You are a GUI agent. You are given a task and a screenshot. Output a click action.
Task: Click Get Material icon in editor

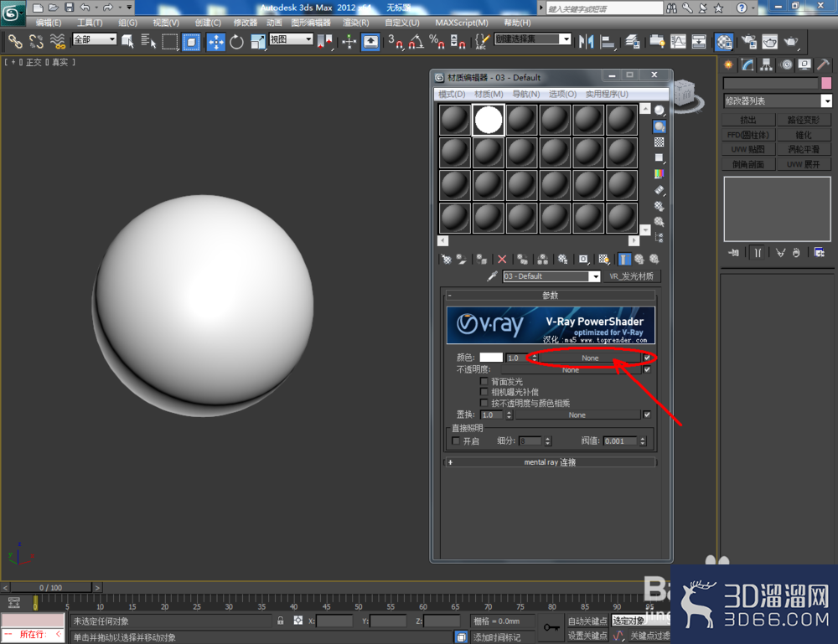pos(447,259)
